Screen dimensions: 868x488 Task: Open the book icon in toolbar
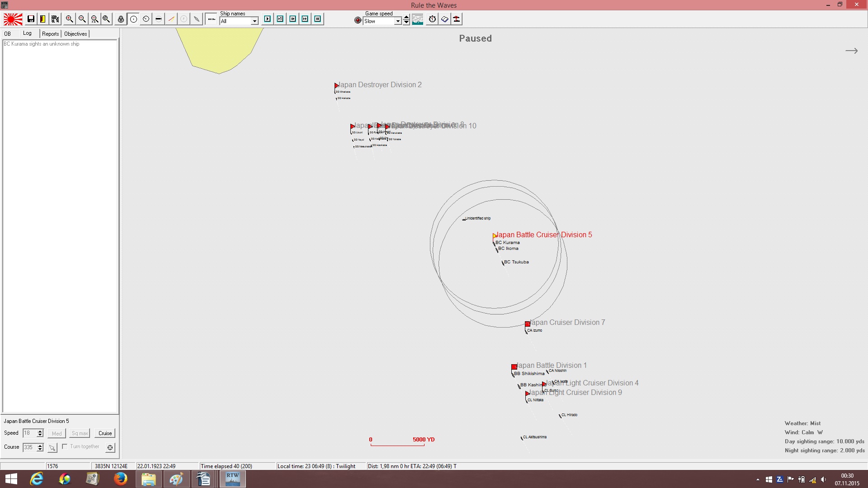445,19
